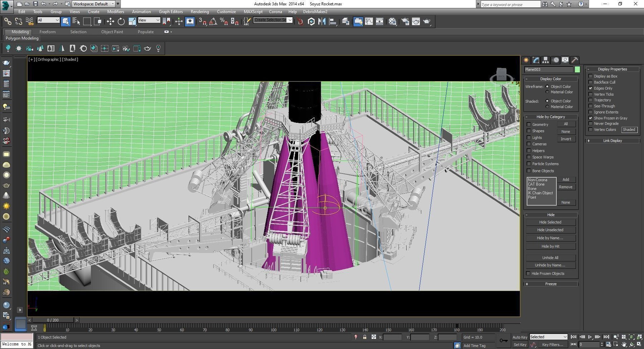
Task: Enable the See-Through display checkbox
Action: pyautogui.click(x=590, y=106)
